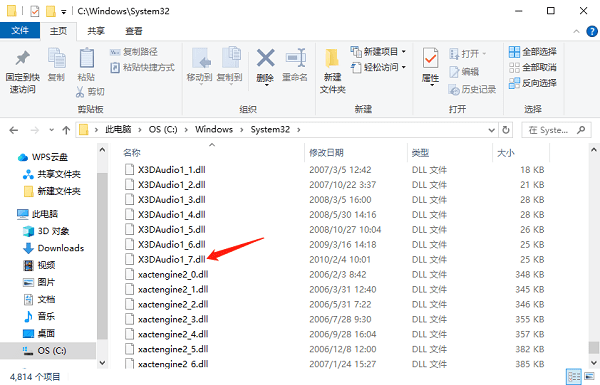Click Select all (全部选择)

coord(533,52)
